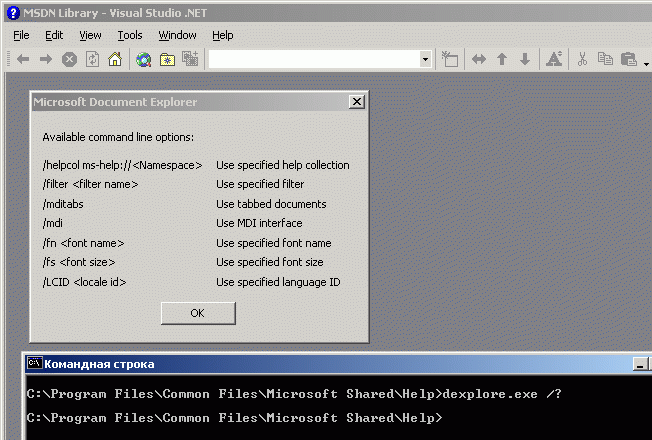The height and width of the screenshot is (440, 652).
Task: Click the '/mdi' option text
Action: [x=52, y=223]
